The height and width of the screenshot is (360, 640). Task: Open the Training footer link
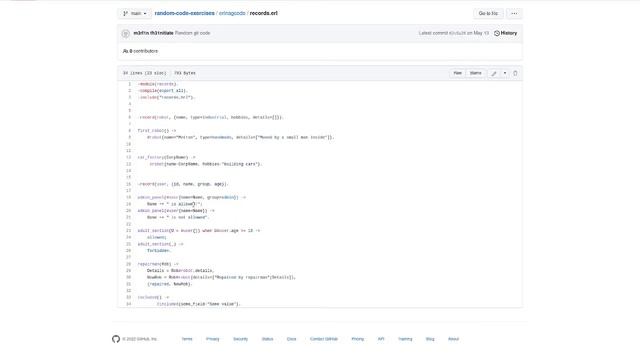405,339
